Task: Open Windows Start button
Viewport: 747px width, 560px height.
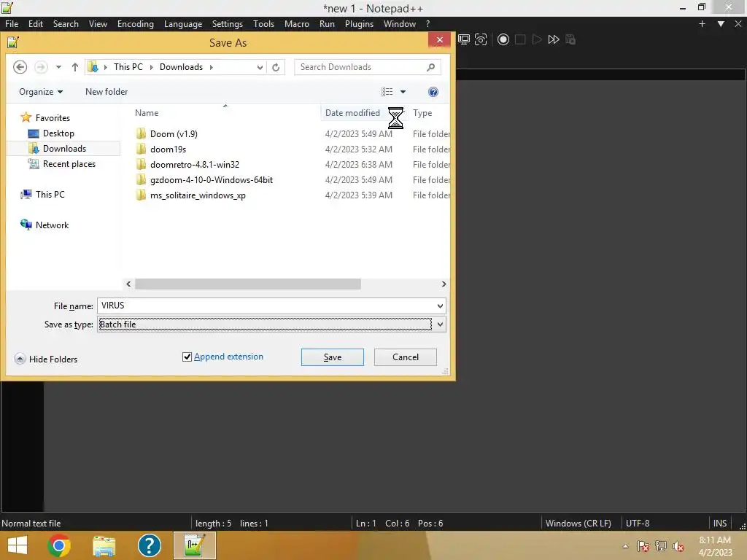Action: (x=18, y=545)
